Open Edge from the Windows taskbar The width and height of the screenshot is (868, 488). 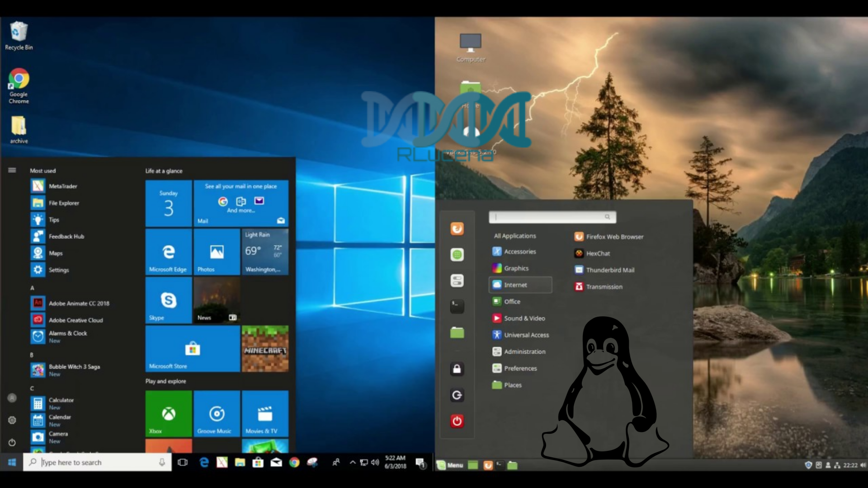204,462
